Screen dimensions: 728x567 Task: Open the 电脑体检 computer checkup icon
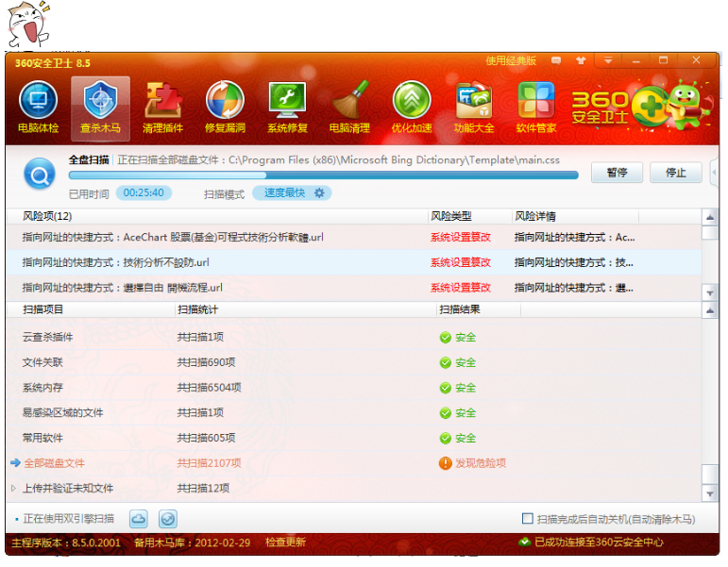(x=38, y=108)
